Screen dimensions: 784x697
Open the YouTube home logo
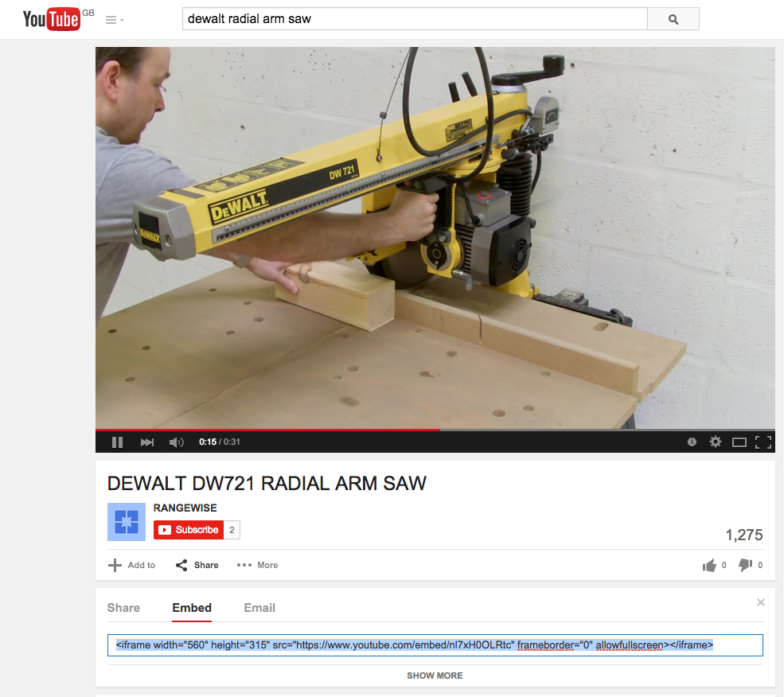click(51, 19)
